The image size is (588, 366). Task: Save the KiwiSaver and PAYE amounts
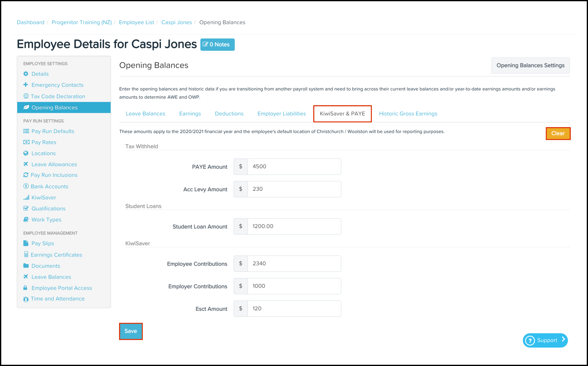coord(131,331)
